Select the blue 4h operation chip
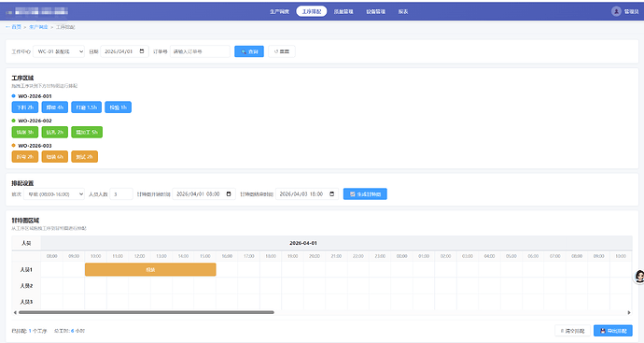The image size is (644, 343). (55, 107)
